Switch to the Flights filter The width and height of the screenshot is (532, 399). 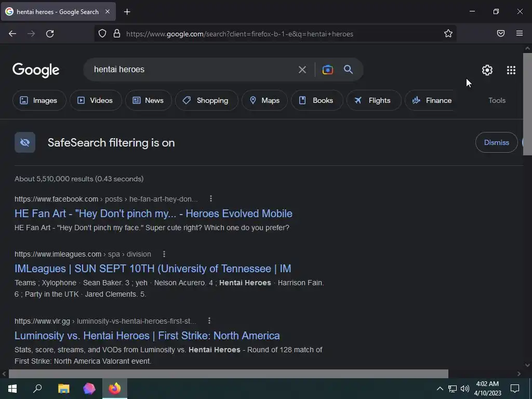point(374,100)
